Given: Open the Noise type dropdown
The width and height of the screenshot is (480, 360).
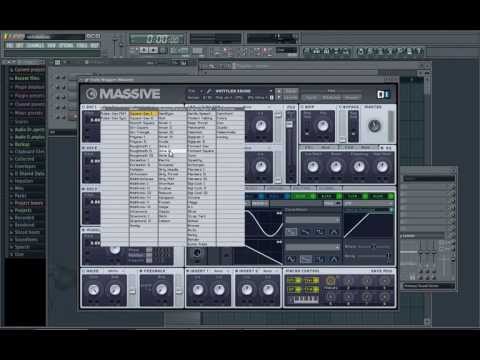Looking at the screenshot, I should coord(115,271).
